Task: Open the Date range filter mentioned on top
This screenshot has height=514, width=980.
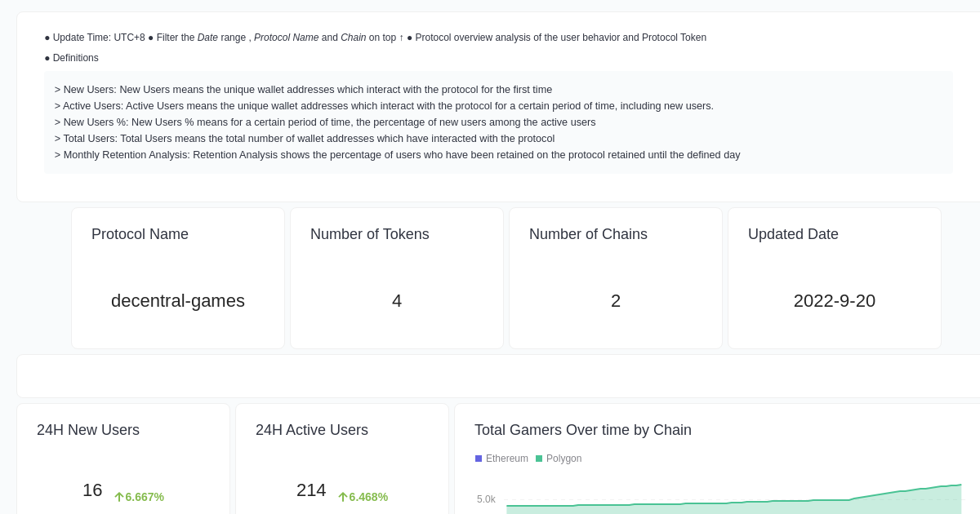Action: click(x=207, y=38)
